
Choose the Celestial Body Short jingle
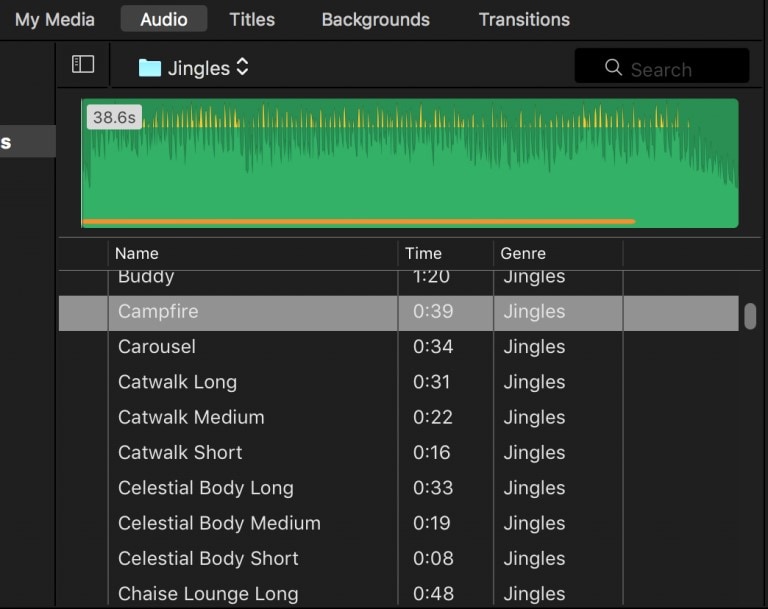pos(208,558)
